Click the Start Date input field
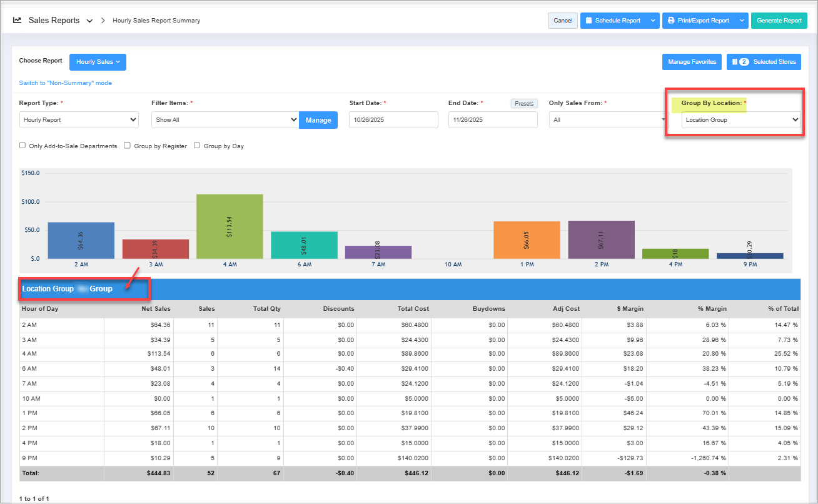 coord(393,119)
